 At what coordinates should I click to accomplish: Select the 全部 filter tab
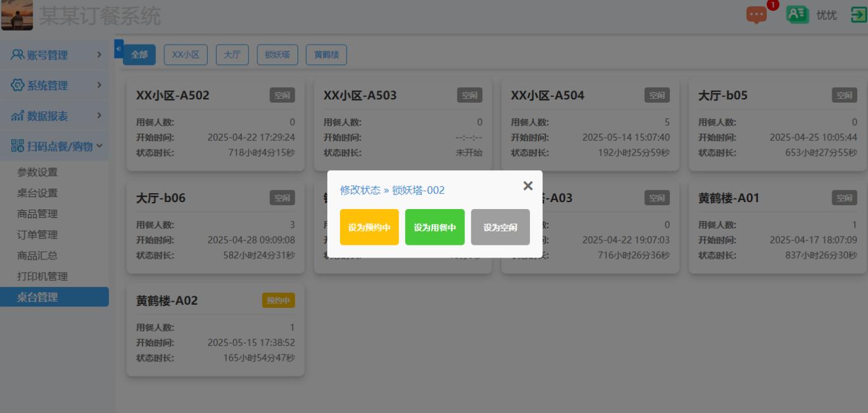[x=139, y=55]
